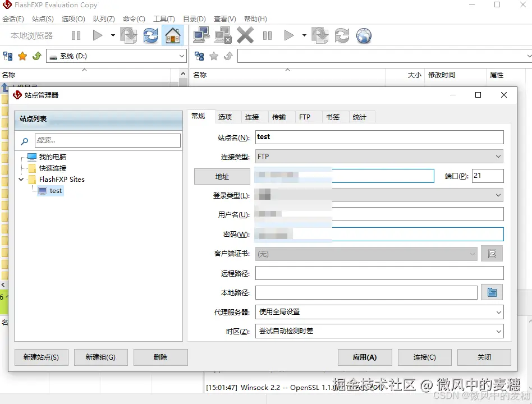
Task: Click remote pane play icon
Action: coord(289,35)
